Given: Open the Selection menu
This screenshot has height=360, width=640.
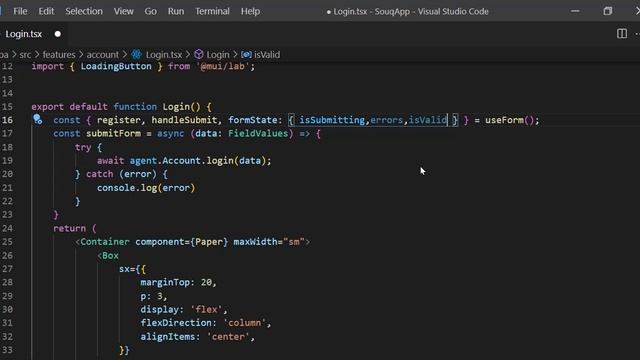Looking at the screenshot, I should point(84,11).
